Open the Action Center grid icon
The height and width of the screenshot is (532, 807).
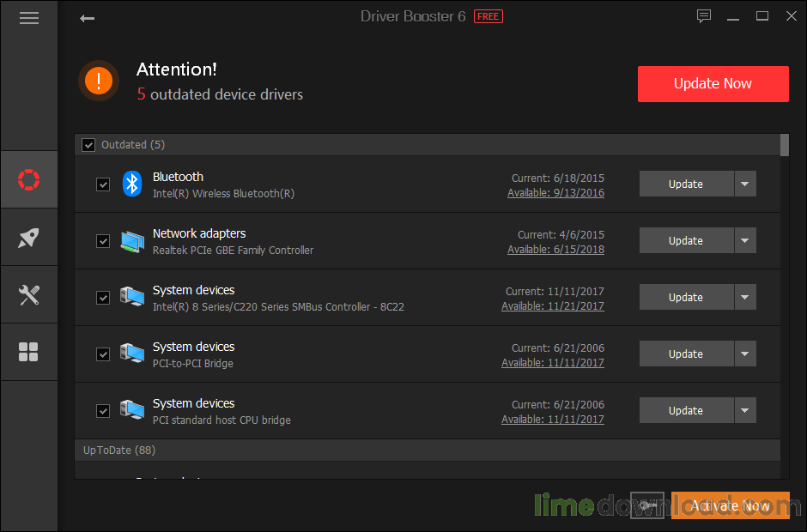pyautogui.click(x=28, y=352)
